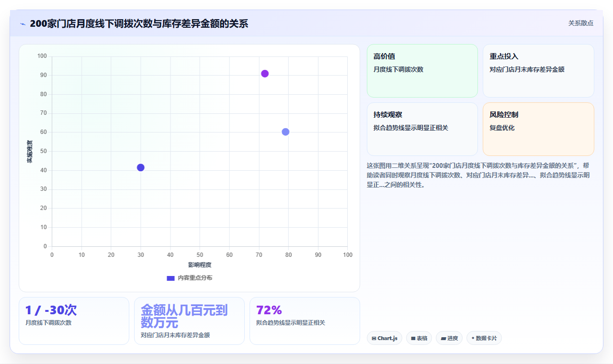The image size is (613, 364).
Task: Click the 表格 tag chip
Action: point(419,338)
